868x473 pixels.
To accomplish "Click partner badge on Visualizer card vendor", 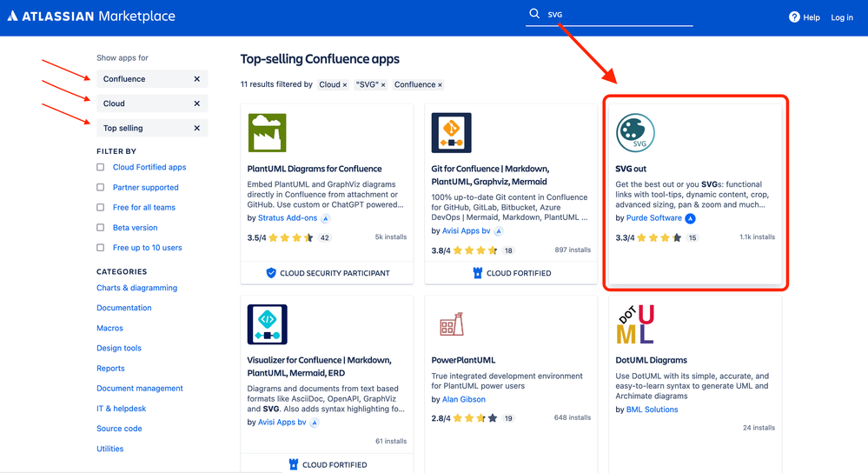I will click(315, 423).
